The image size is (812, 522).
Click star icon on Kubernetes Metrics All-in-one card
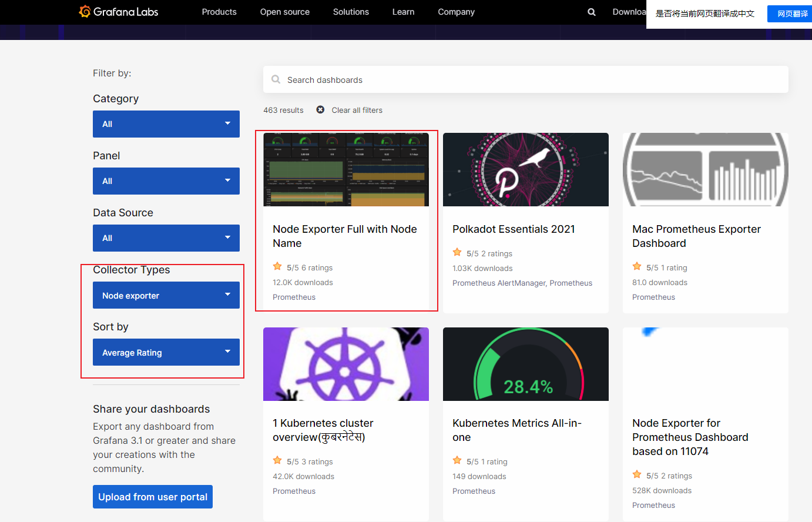(x=457, y=461)
